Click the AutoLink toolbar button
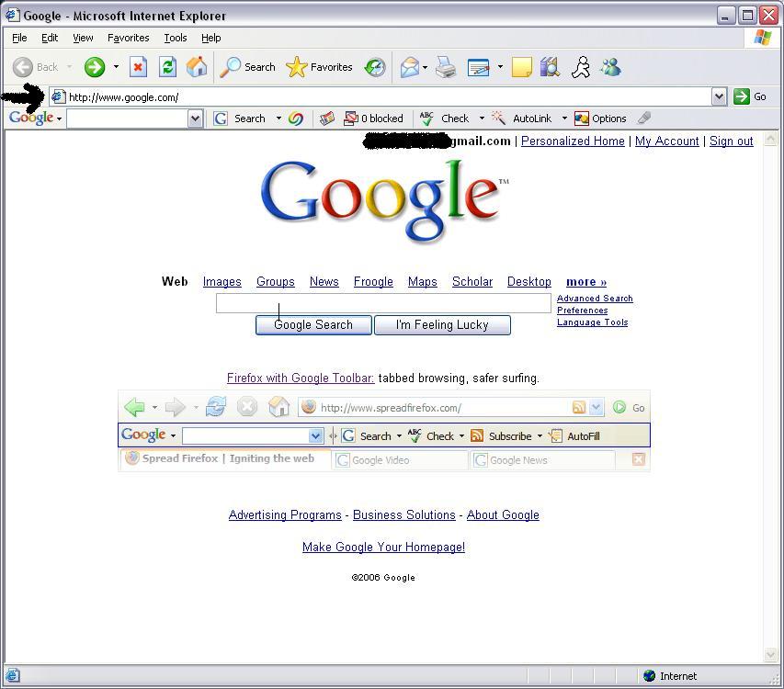The image size is (784, 689). tap(521, 119)
